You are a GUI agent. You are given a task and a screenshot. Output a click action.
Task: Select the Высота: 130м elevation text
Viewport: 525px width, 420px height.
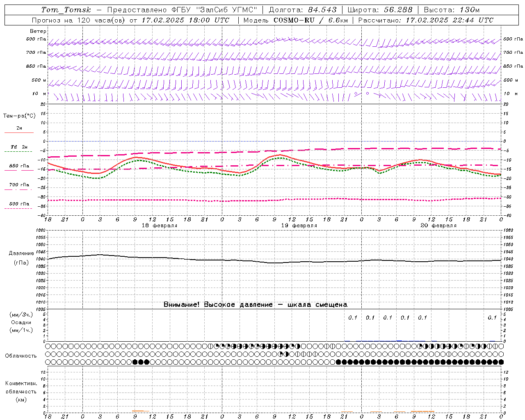[452, 10]
